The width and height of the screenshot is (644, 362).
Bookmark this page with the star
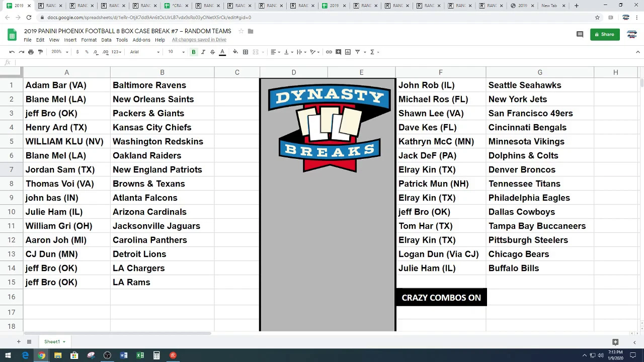(x=597, y=17)
